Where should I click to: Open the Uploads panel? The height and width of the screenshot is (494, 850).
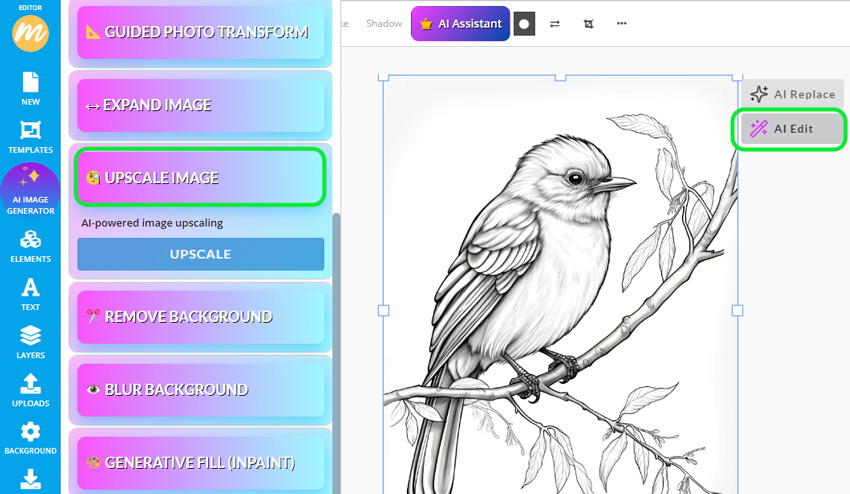click(30, 390)
